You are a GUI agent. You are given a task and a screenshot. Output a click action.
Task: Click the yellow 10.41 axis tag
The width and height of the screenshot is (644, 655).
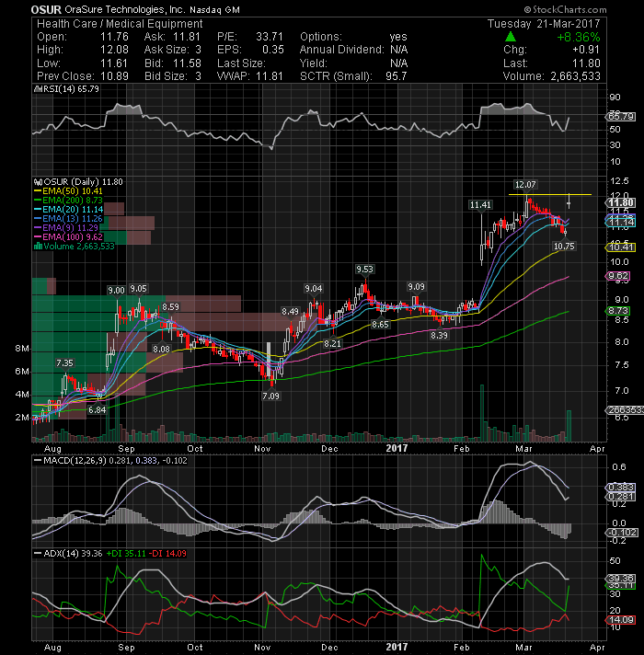[621, 247]
